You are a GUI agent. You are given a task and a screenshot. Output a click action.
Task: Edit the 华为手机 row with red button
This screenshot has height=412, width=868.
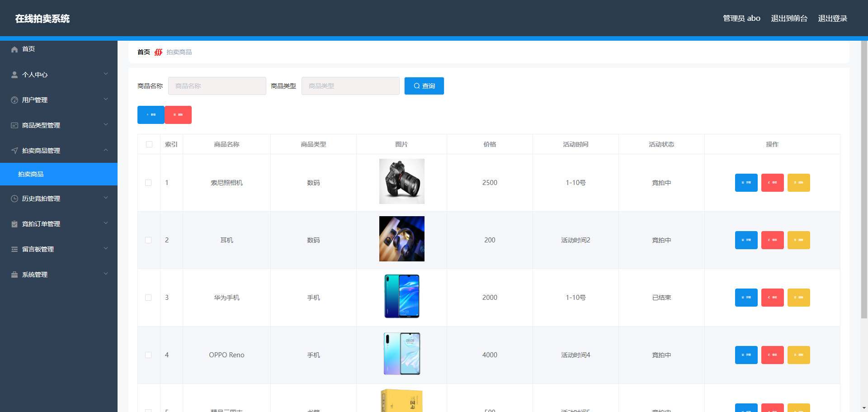772,298
